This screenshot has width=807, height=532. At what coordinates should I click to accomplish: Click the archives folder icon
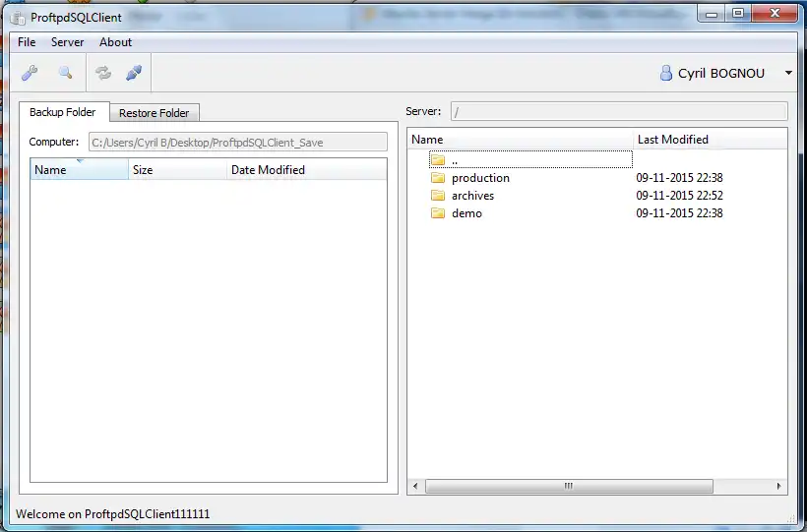pyautogui.click(x=438, y=196)
